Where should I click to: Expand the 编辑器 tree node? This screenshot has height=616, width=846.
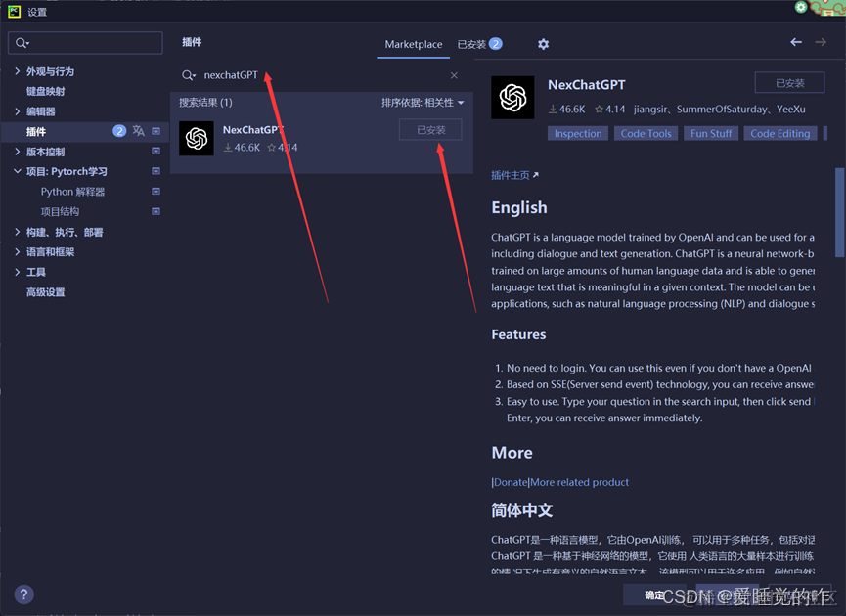18,111
